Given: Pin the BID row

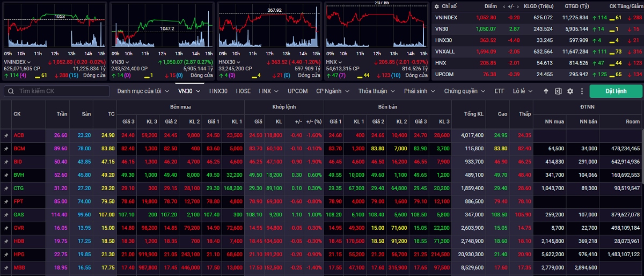Looking at the screenshot, I should 6,162.
